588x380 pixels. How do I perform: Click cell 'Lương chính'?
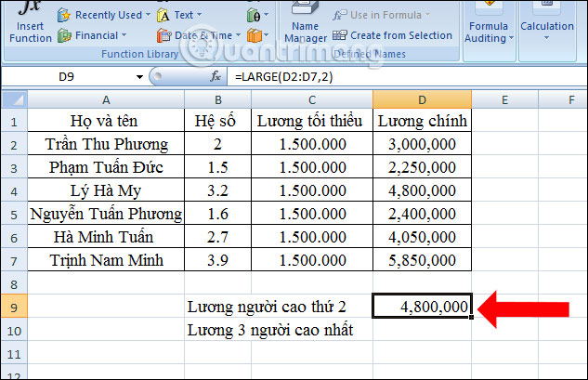click(x=423, y=121)
